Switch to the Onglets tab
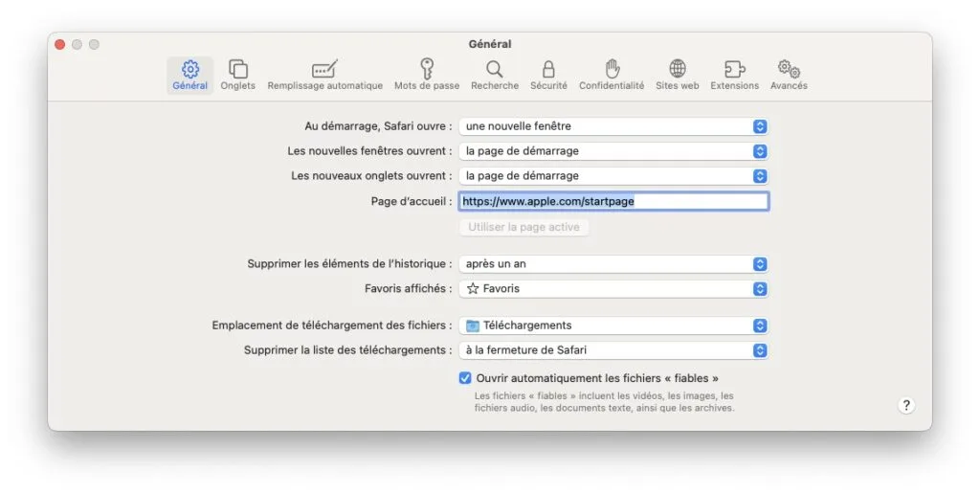 coord(237,75)
